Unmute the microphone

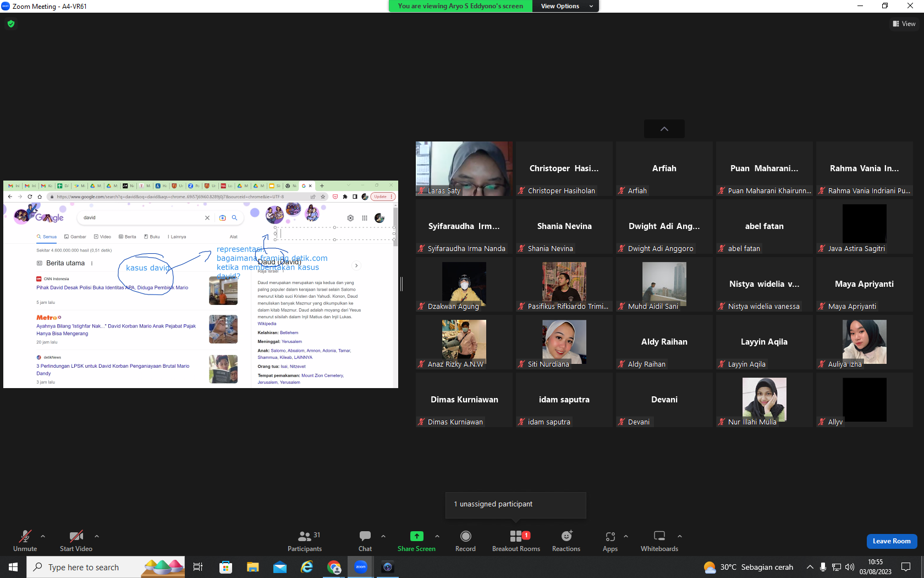click(25, 541)
